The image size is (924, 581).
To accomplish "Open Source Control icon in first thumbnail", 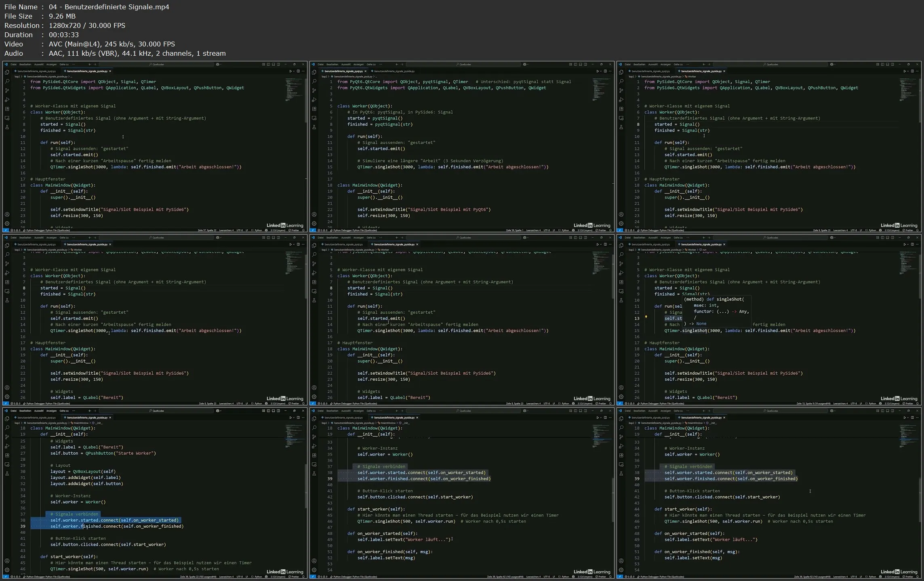I will (7, 91).
